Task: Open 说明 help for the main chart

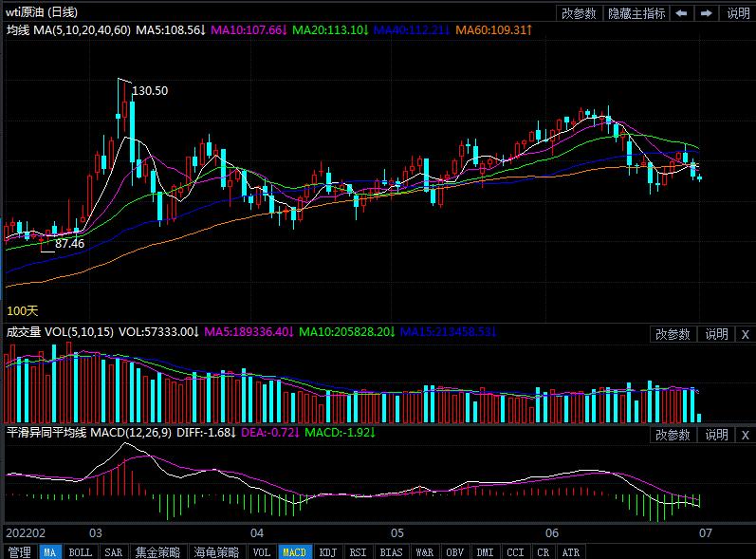Action: [x=738, y=13]
